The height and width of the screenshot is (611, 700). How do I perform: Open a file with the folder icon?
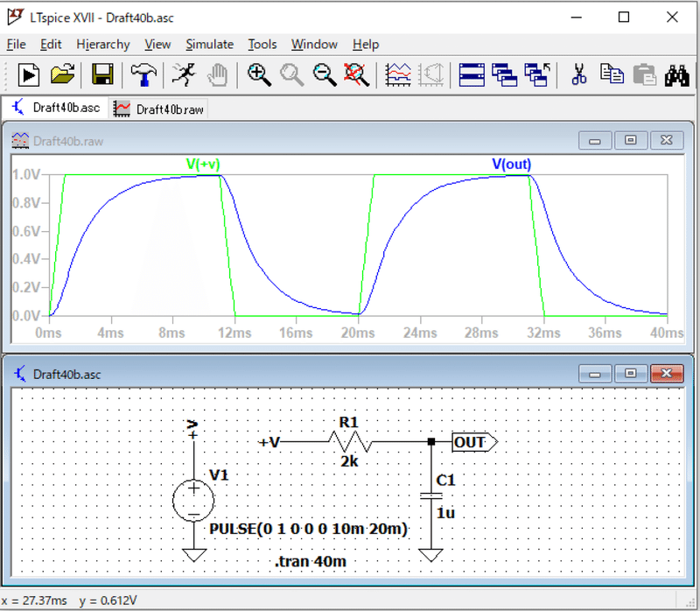(x=62, y=74)
